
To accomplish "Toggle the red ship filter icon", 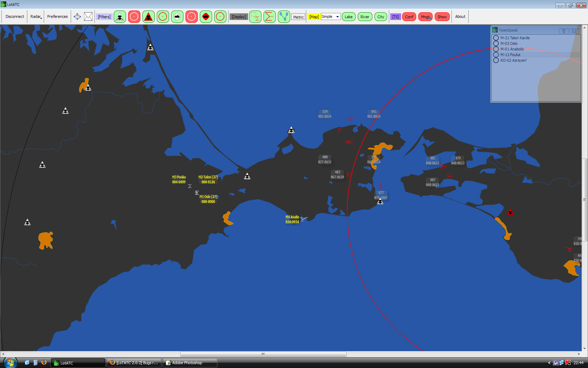I will coord(206,16).
